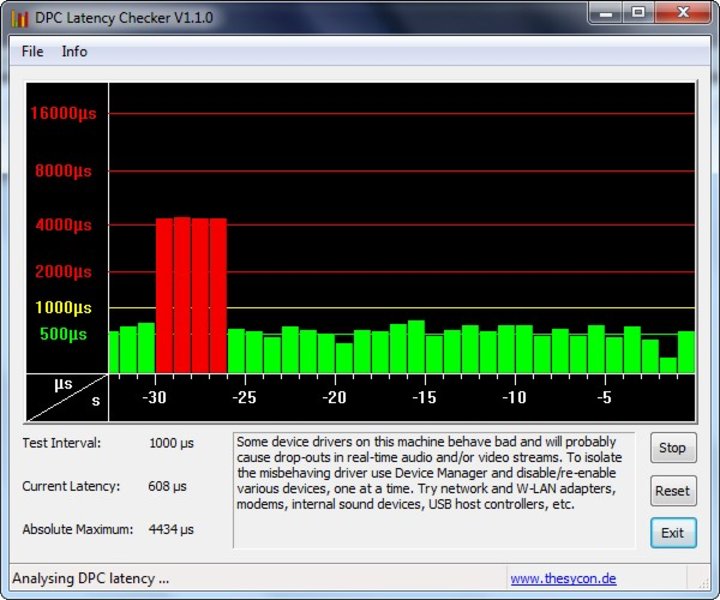Click the Current Latency value 608 µs
Viewport: 720px width, 600px height.
[x=167, y=486]
